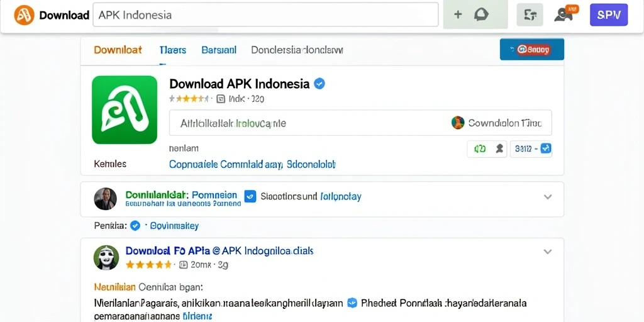644x322 pixels.
Task: Click the nenlam text label
Action: click(x=184, y=148)
